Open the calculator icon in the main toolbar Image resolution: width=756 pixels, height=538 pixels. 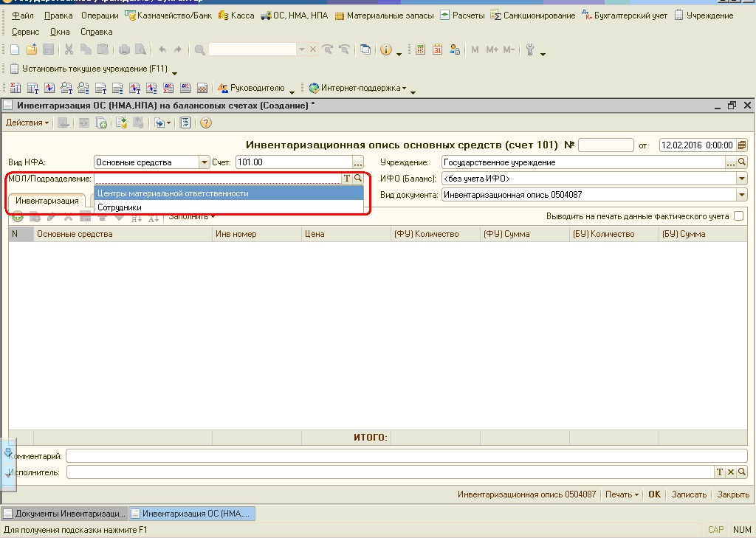pos(421,49)
